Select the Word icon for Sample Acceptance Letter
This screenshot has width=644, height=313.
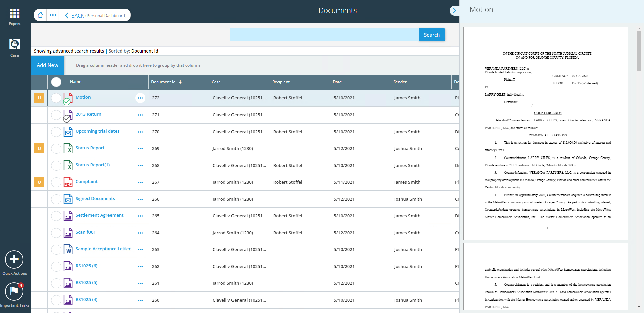coord(68,249)
